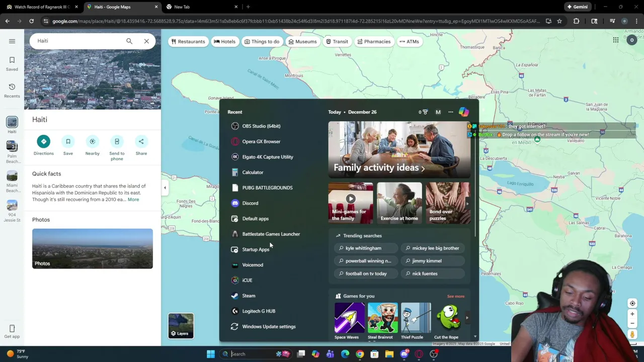Open Task View from taskbar

click(x=301, y=354)
